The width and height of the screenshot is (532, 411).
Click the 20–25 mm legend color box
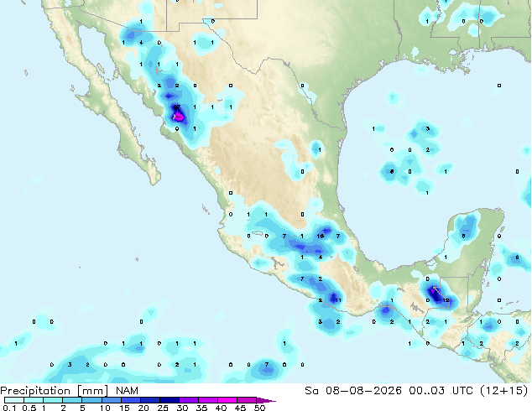click(149, 400)
